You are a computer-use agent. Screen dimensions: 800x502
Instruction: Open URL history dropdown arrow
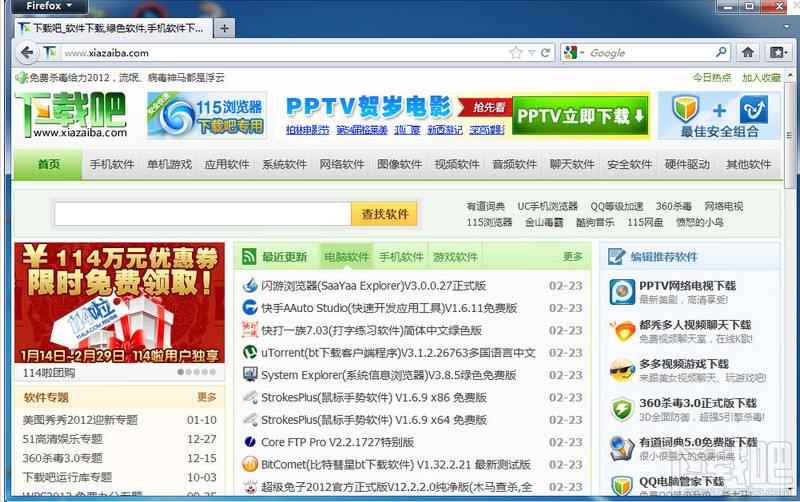pyautogui.click(x=532, y=53)
